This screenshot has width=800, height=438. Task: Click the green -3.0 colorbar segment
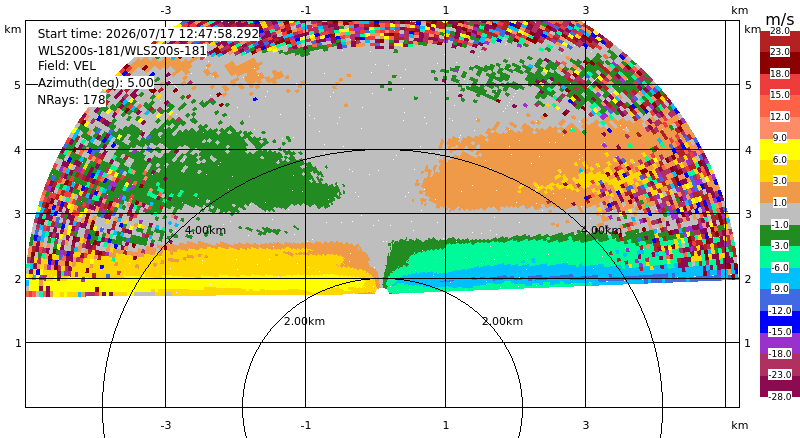(780, 235)
